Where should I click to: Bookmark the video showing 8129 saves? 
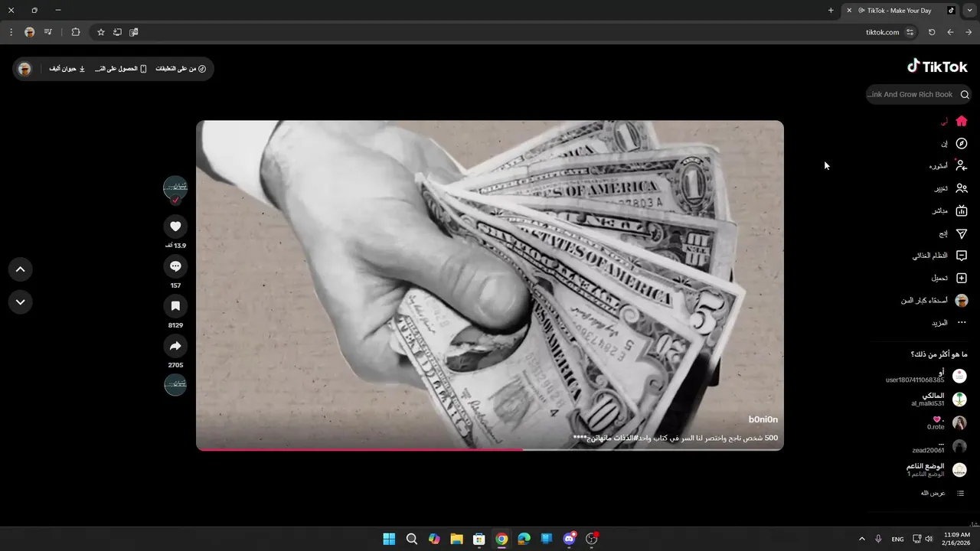175,306
